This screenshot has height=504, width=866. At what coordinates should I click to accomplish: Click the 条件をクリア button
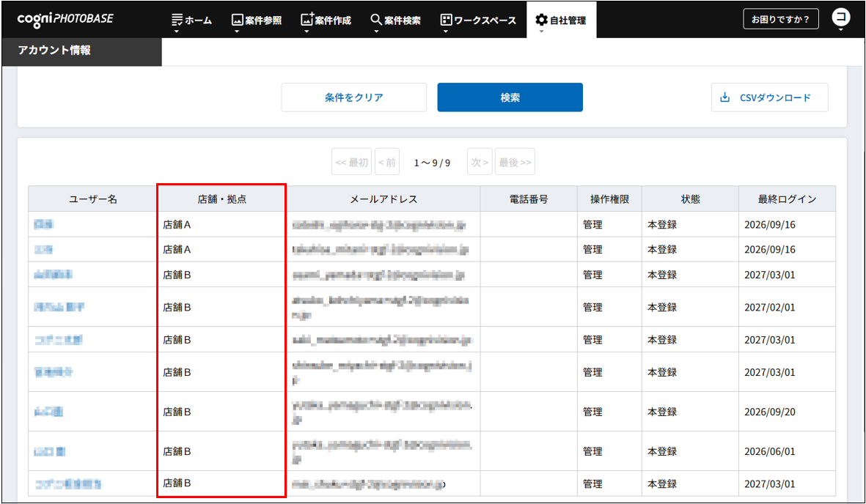click(x=353, y=97)
